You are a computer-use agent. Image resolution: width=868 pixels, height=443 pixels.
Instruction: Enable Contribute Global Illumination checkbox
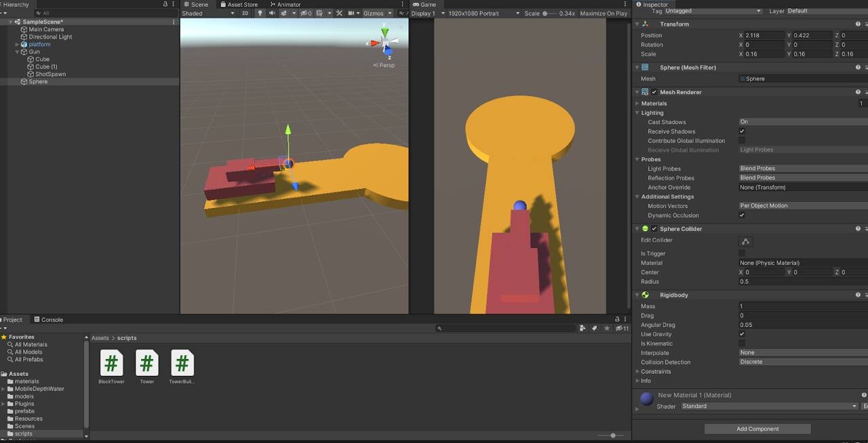point(742,141)
